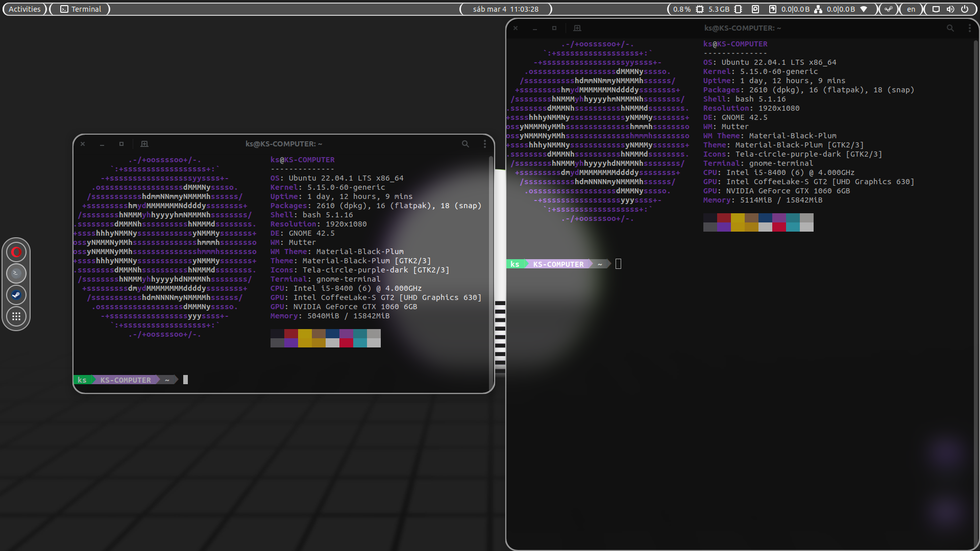Open the left terminal's three-dot menu
This screenshot has height=551, width=980.
tap(485, 144)
